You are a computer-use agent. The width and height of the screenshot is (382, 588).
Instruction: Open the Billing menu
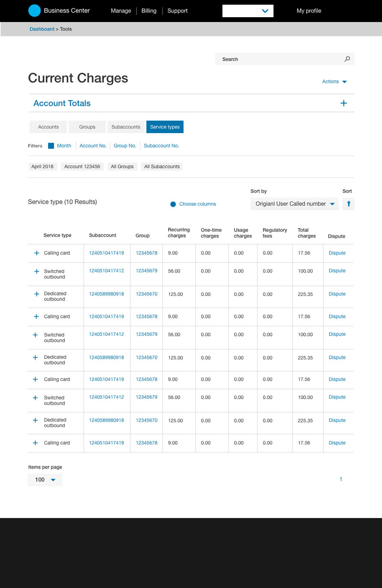(x=149, y=10)
